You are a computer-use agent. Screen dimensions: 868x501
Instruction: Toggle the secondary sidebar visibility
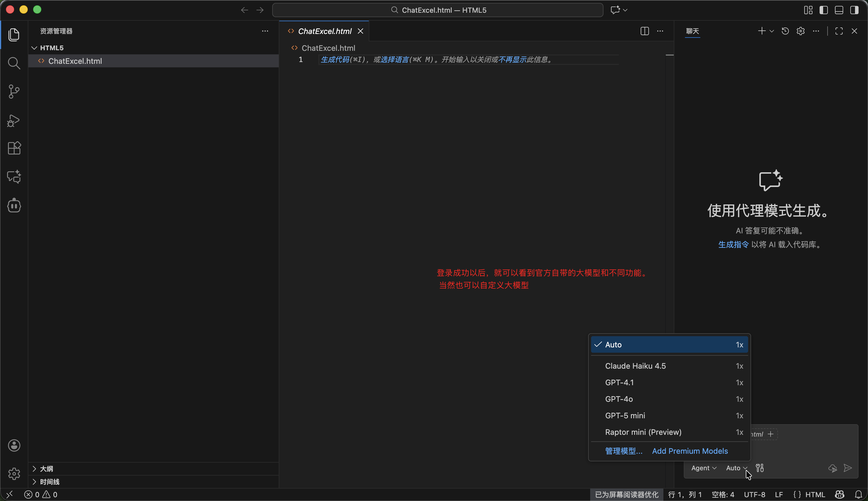(x=854, y=10)
